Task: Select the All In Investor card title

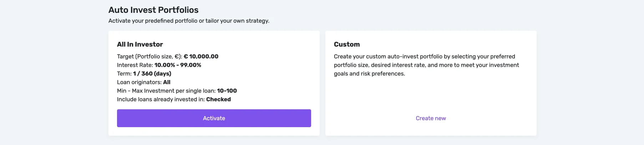Action: (140, 44)
